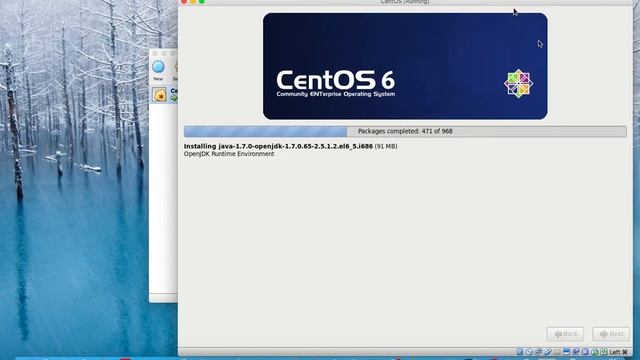Click the 'Installing java-1.7.0-openjdk' package line

point(278,146)
